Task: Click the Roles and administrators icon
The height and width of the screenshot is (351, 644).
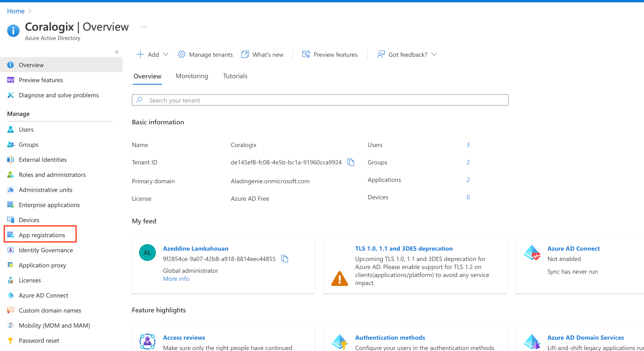Action: pyautogui.click(x=10, y=175)
